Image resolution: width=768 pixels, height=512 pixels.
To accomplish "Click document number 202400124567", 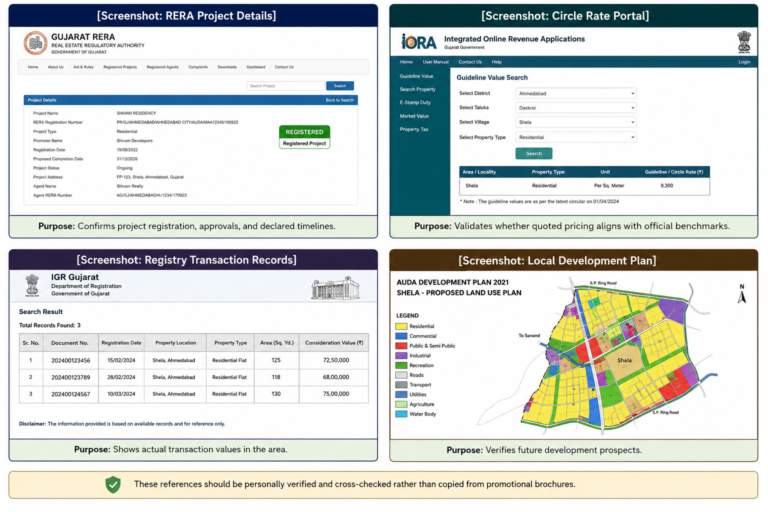I will point(71,394).
